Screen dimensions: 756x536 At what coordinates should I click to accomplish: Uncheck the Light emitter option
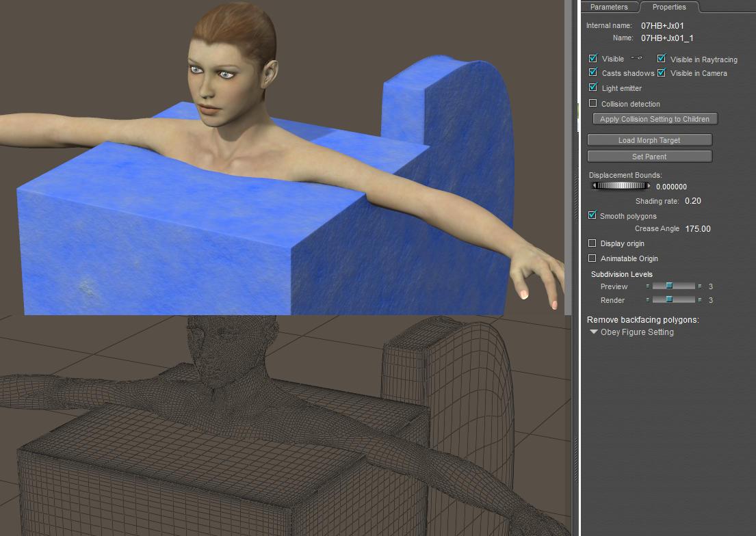[x=593, y=88]
